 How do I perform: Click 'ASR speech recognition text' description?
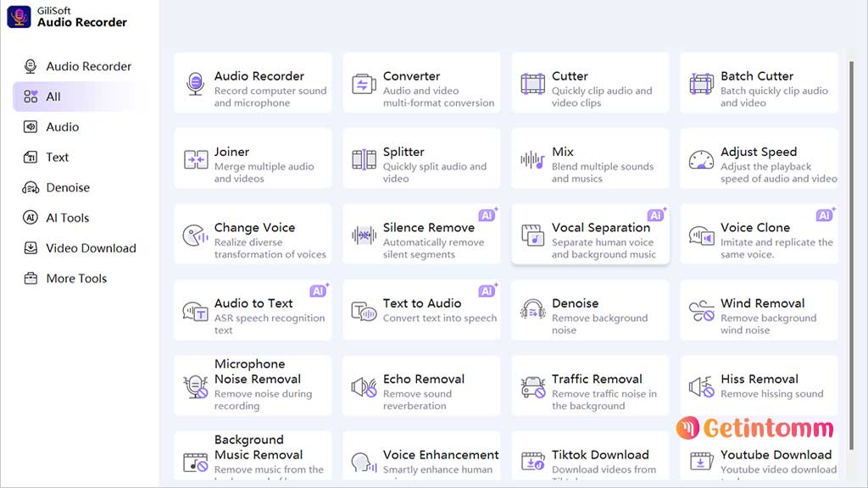tap(270, 324)
